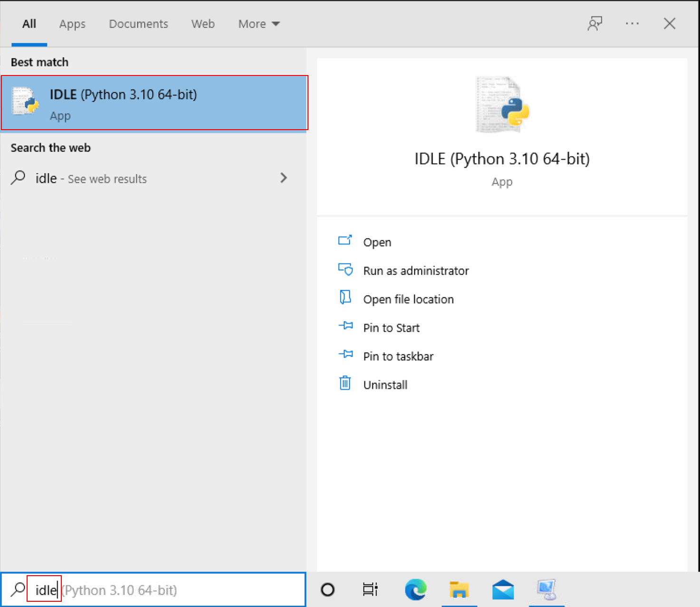Open File Explorer from taskbar

pyautogui.click(x=459, y=589)
